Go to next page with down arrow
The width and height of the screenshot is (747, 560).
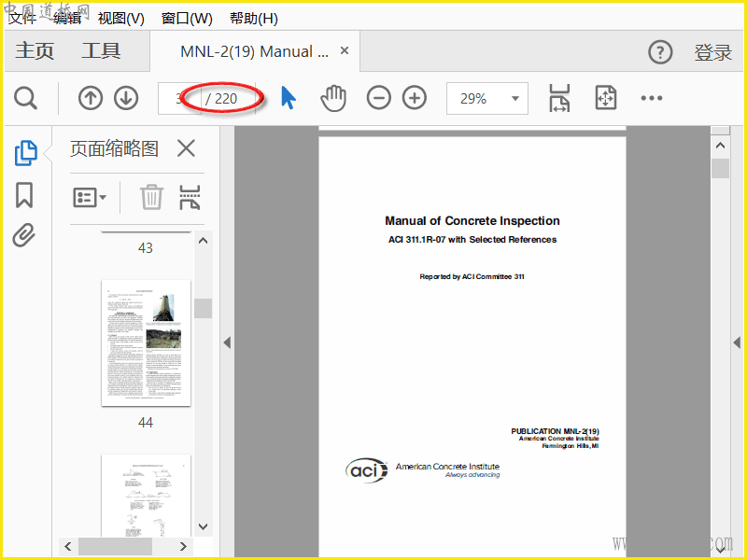(126, 98)
